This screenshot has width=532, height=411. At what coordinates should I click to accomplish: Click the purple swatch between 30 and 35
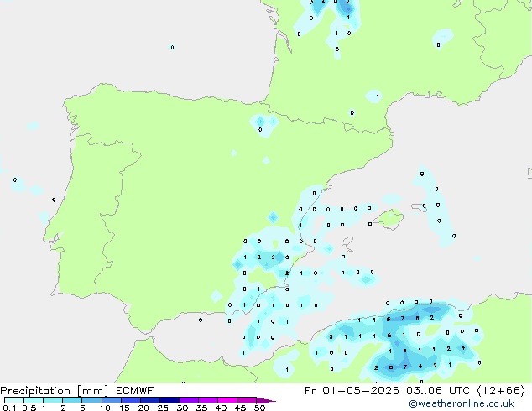point(189,400)
